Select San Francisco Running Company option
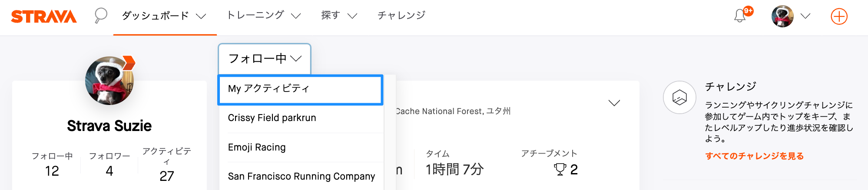Viewport: 868px width, 190px height. pos(301,176)
